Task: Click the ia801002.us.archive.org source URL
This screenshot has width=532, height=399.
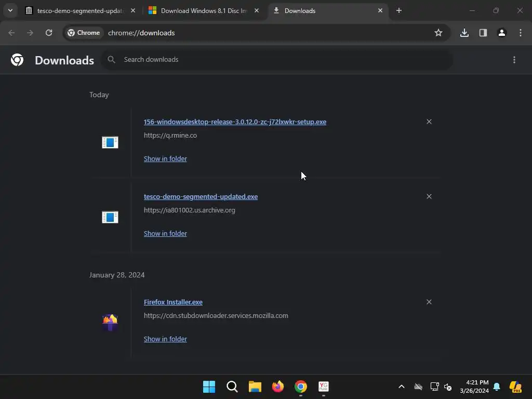Action: point(189,210)
